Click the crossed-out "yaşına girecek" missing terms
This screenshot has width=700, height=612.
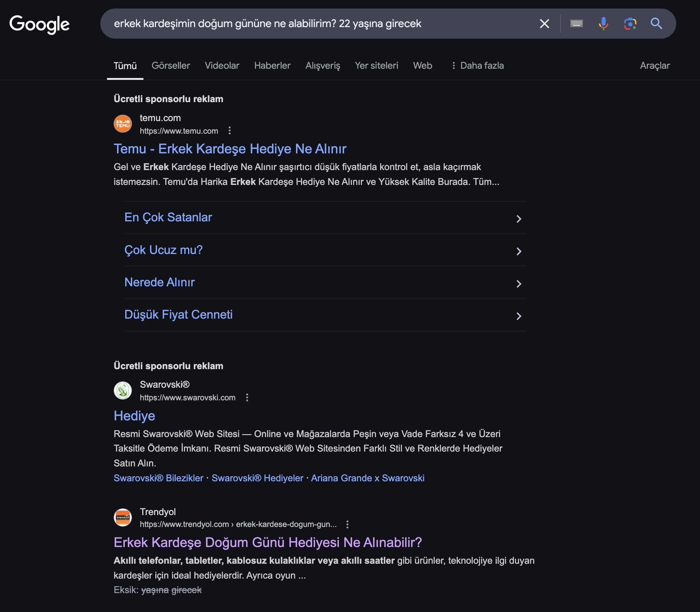(171, 590)
